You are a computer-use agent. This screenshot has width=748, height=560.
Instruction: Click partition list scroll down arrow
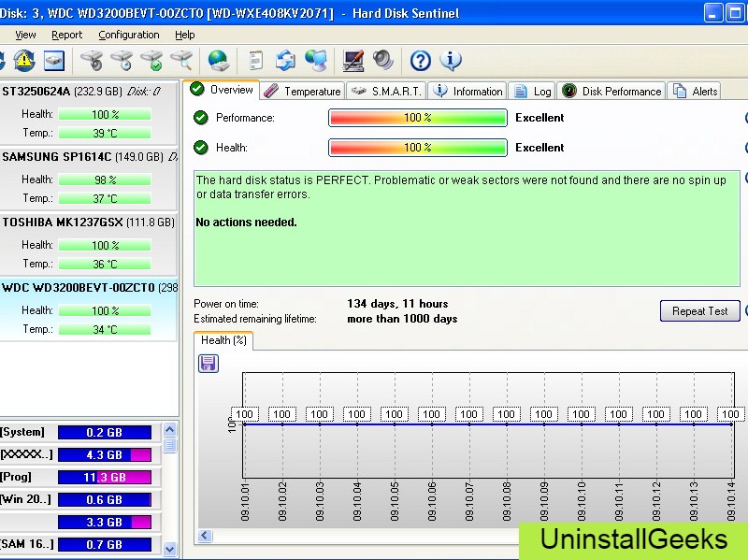170,549
